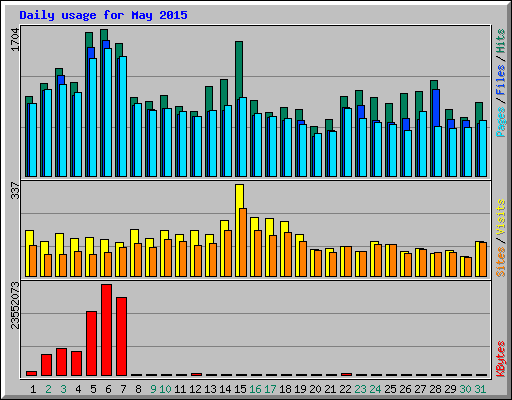Click the orange Sites legend label
512x400 pixels.
(x=501, y=262)
